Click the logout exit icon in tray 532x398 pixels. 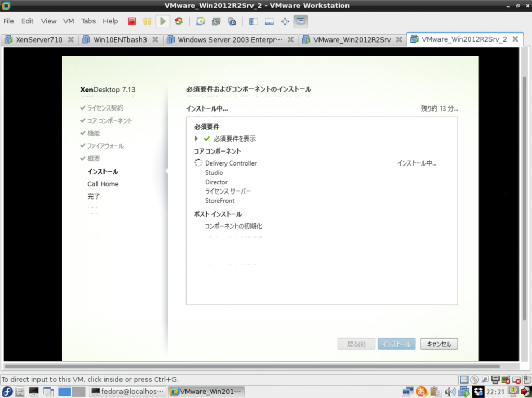point(527,392)
